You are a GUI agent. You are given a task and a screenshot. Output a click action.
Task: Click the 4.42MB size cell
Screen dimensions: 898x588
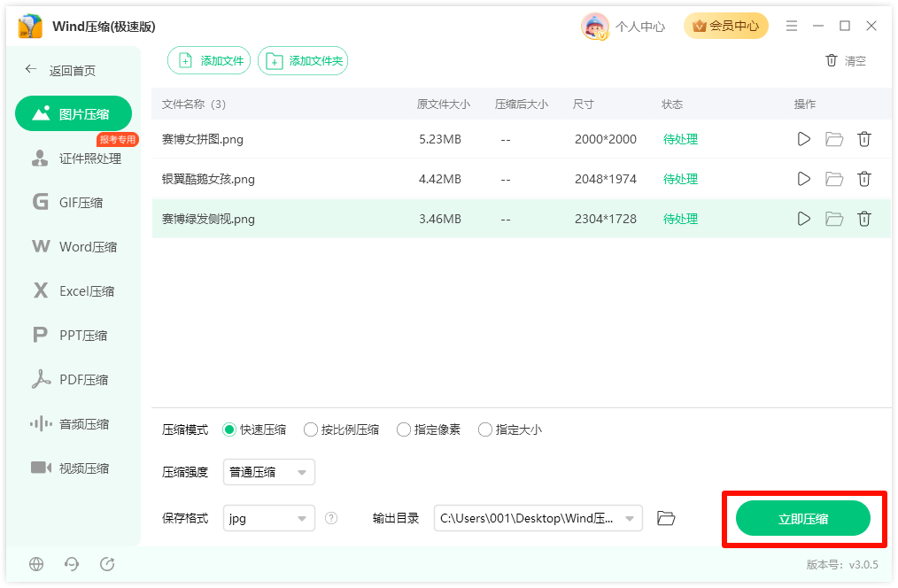click(x=440, y=179)
